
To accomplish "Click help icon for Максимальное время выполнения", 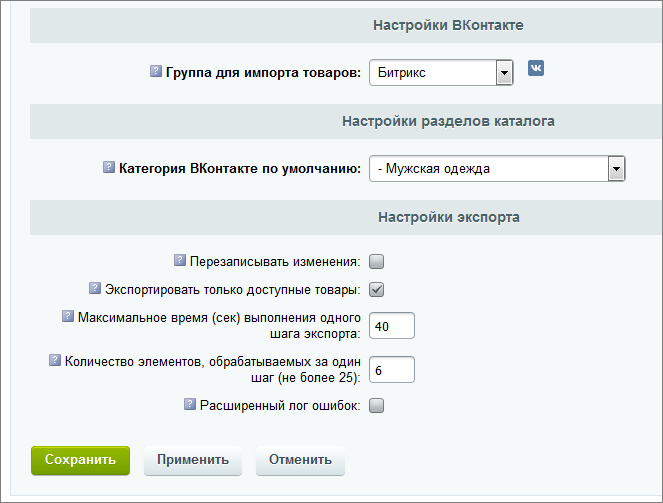I will coord(68,316).
